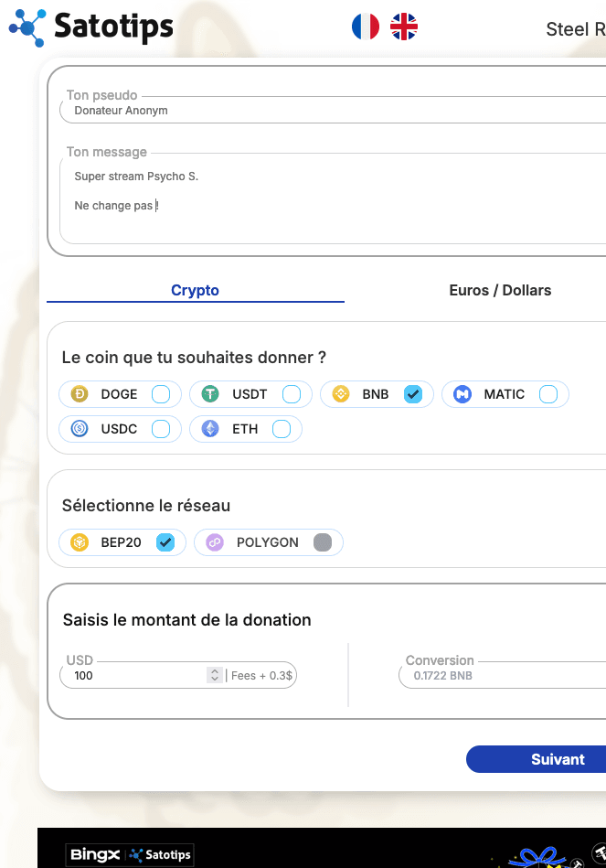The image size is (606, 868).
Task: Check the DOGE checkbox
Action: click(x=161, y=394)
